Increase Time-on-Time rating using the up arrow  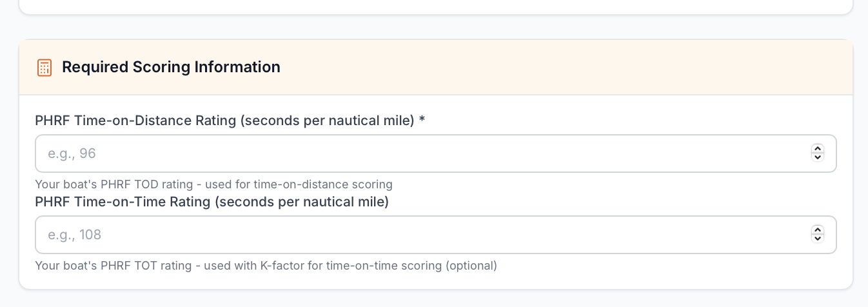coord(818,230)
